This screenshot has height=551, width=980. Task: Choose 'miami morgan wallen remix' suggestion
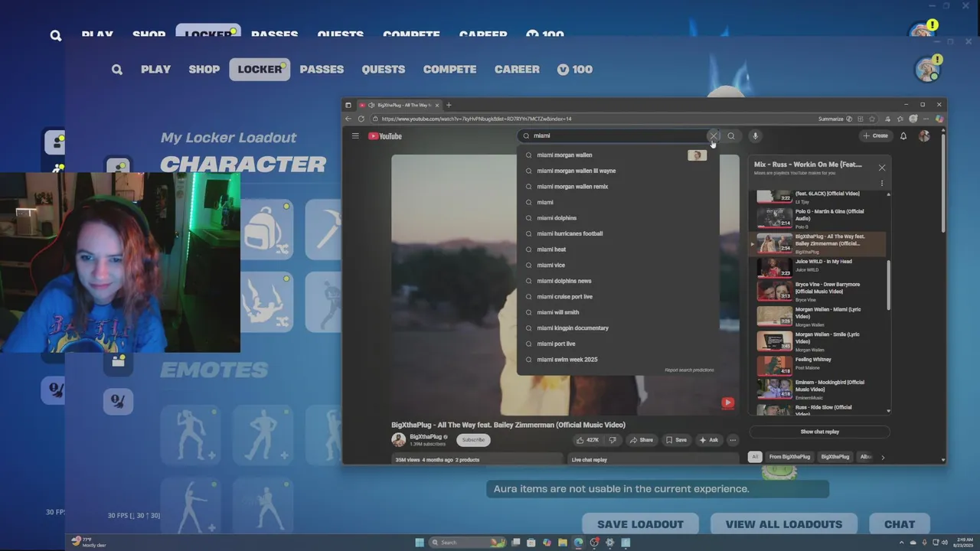pyautogui.click(x=618, y=187)
